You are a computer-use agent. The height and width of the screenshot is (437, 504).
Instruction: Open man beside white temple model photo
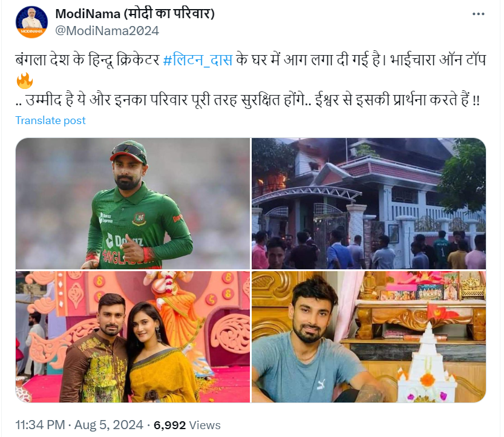click(368, 337)
